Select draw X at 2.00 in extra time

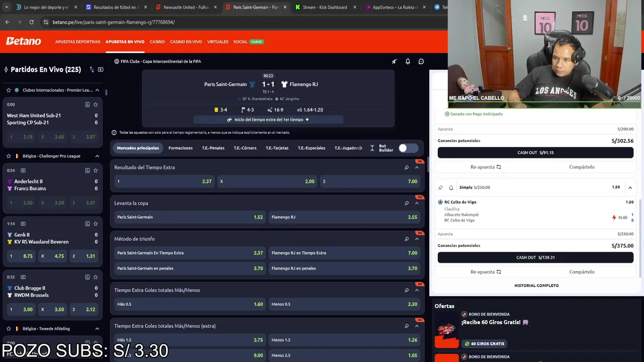(x=267, y=182)
